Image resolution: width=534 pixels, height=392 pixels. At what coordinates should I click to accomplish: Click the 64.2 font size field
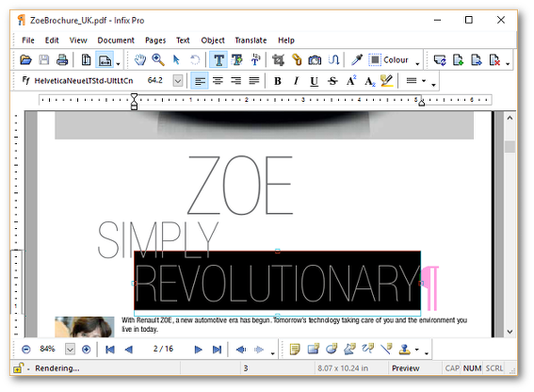(155, 80)
